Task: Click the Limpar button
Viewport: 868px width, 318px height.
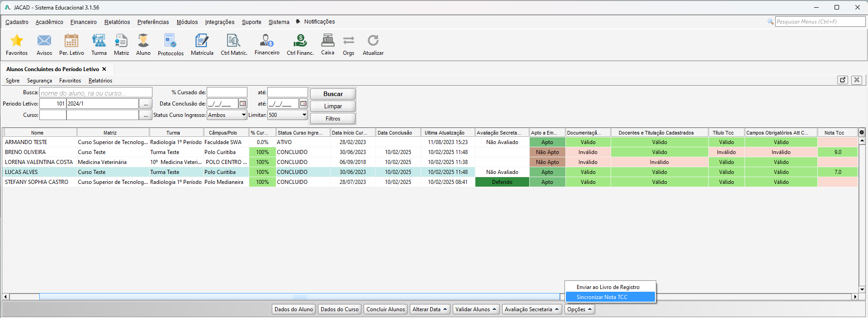Action: click(333, 106)
